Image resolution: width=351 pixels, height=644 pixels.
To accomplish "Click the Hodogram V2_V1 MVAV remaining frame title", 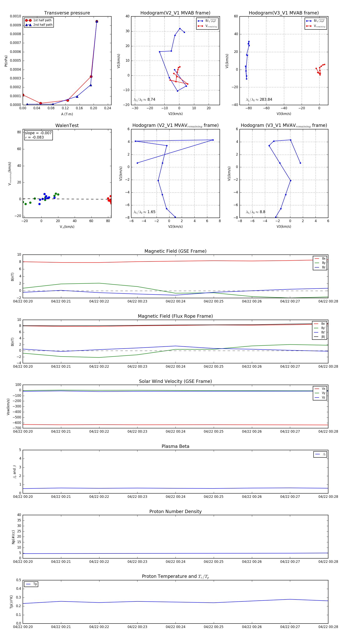I will pyautogui.click(x=175, y=125).
